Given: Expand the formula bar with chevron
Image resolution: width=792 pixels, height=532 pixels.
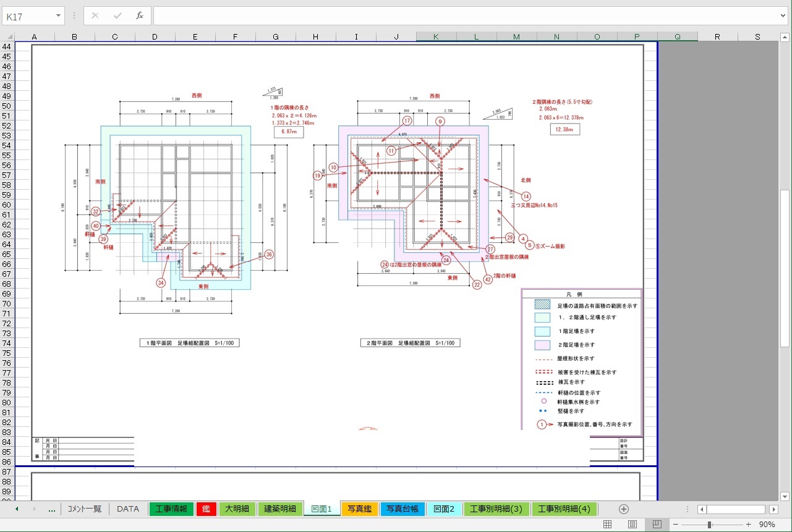Looking at the screenshot, I should point(784,16).
